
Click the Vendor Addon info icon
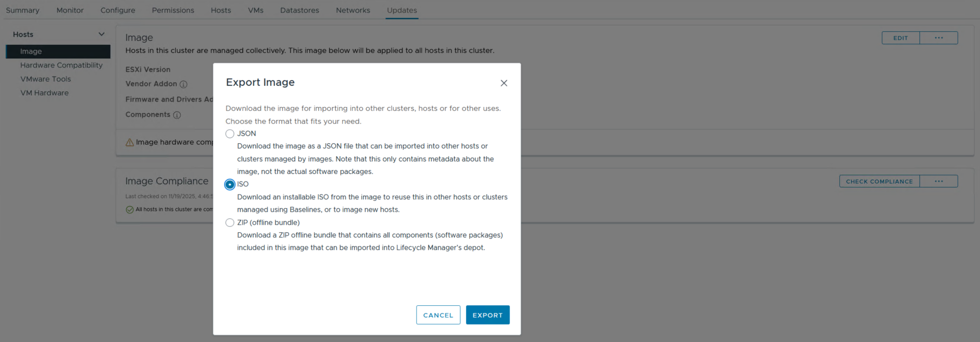(x=183, y=84)
